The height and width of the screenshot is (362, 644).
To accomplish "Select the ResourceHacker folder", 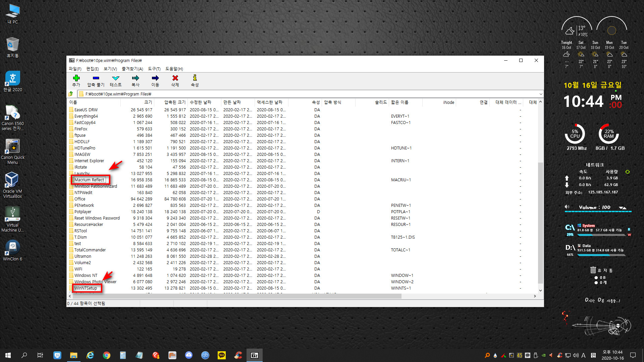I will [89, 225].
